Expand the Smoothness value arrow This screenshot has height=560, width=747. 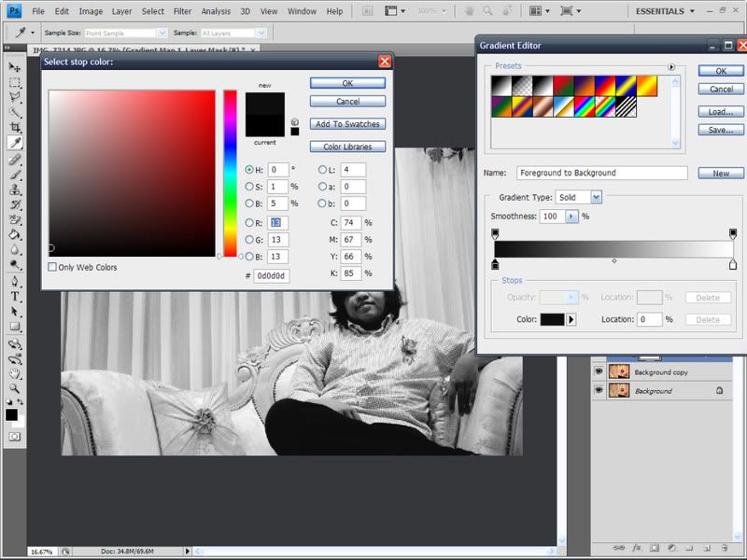point(571,216)
